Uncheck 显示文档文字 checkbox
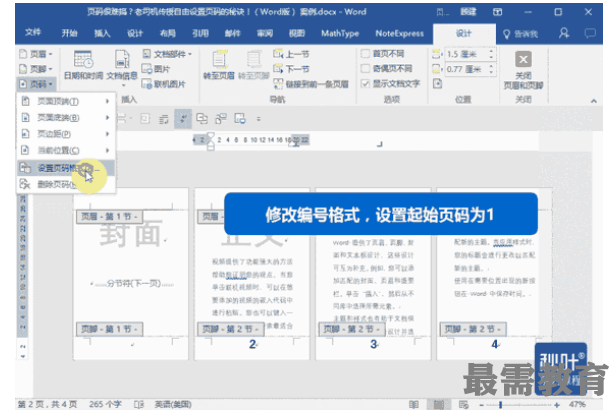Screen dimensions: 615x419 click(x=365, y=84)
